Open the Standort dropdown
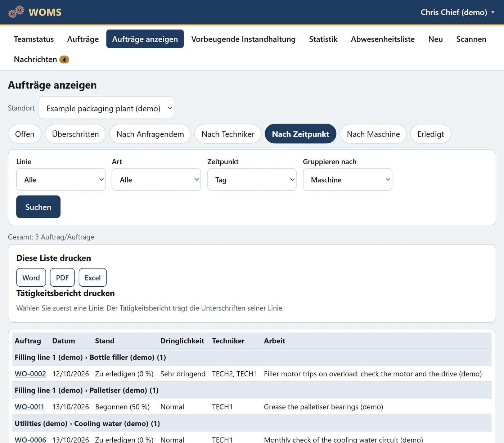 tap(106, 108)
